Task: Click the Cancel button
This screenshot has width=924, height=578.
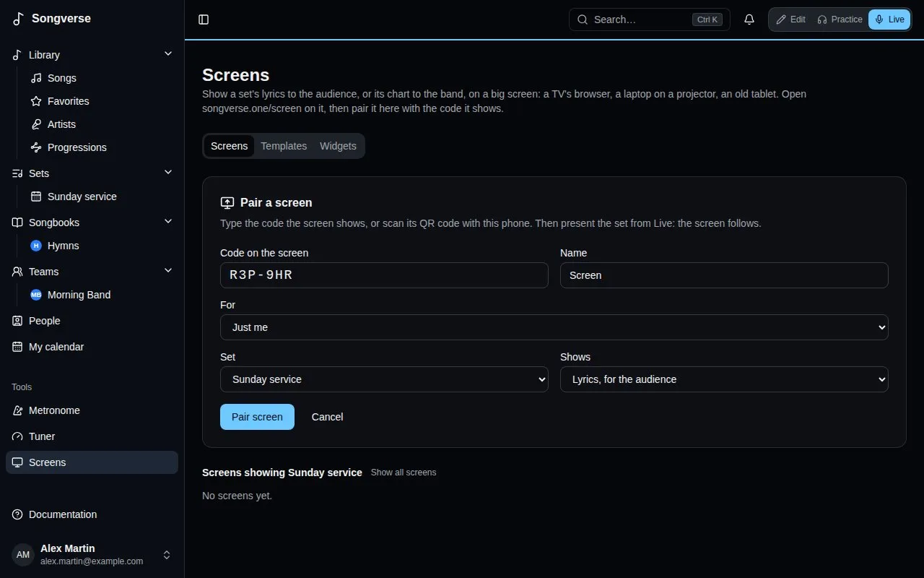Action: pyautogui.click(x=327, y=417)
